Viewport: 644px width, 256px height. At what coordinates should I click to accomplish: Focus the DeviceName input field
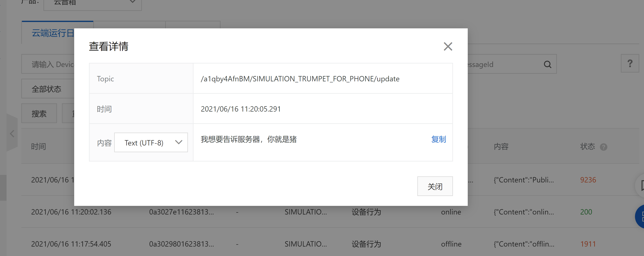[x=50, y=64]
